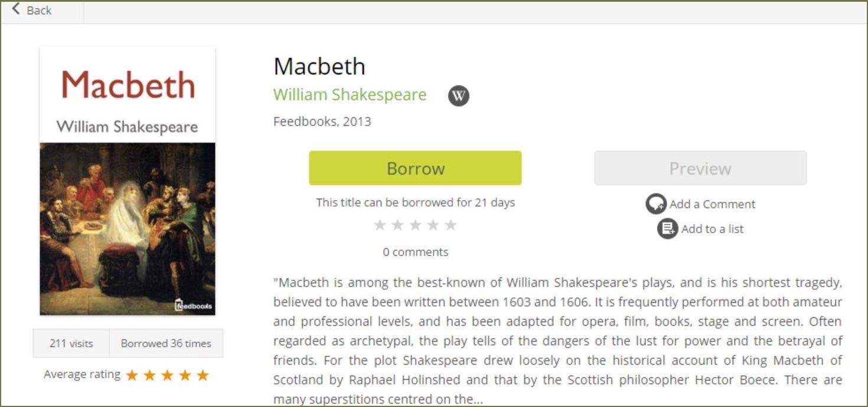
Task: Rate the book with the first grey star
Action: point(380,225)
